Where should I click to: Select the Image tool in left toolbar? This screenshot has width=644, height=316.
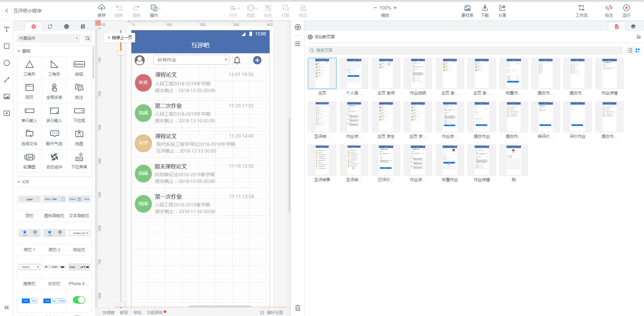7,96
